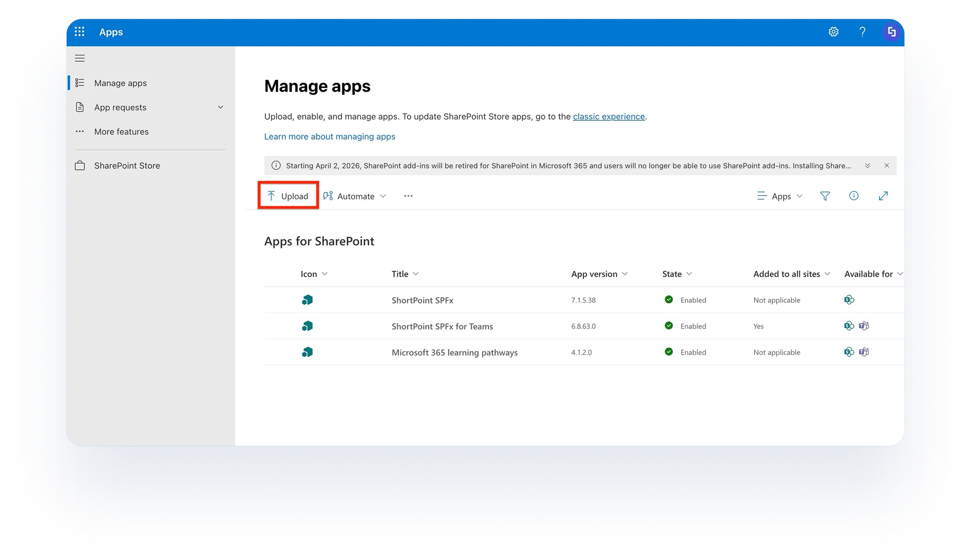
Task: Open Manage apps in sidebar
Action: coord(120,83)
